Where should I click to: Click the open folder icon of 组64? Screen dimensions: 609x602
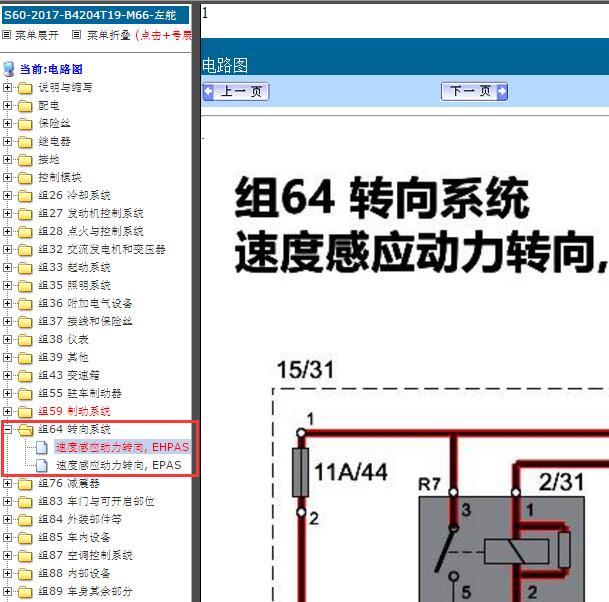(26, 430)
